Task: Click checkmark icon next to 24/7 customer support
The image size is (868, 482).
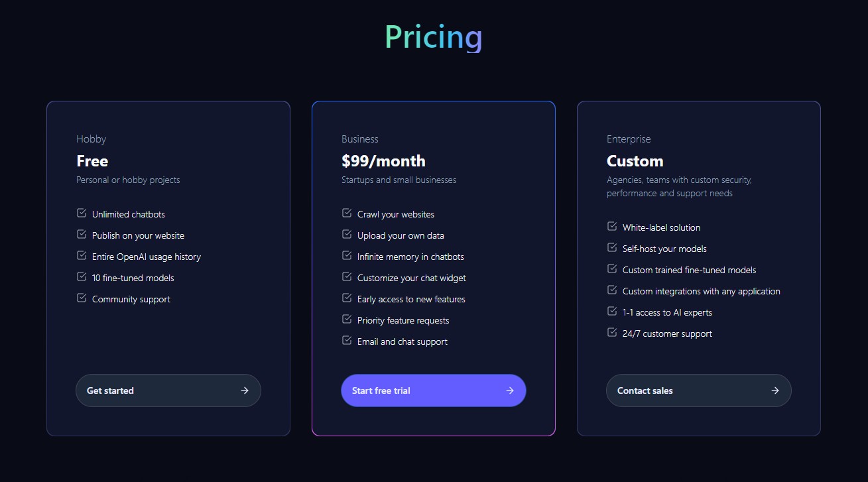Action: [x=612, y=333]
